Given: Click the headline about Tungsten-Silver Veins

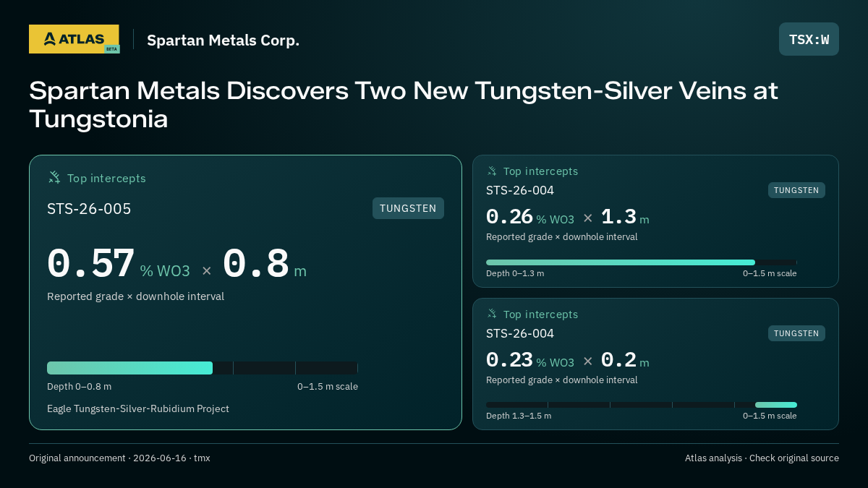Looking at the screenshot, I should [404, 105].
